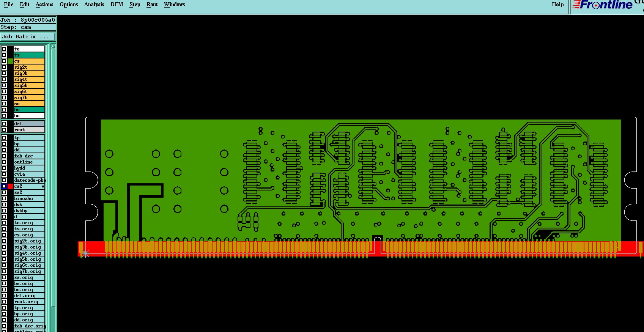Select the sig3b.orig layer row
The image size is (644, 332).
click(x=29, y=247)
